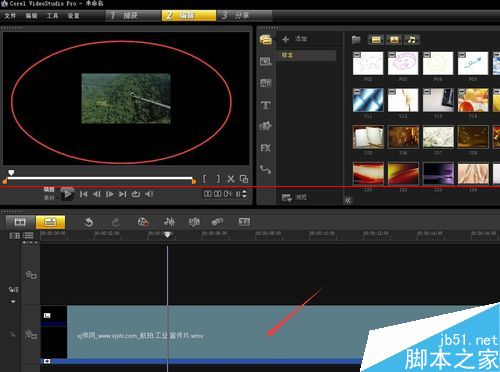Expand the track options down arrow
This screenshot has width=500, height=372.
13,302
